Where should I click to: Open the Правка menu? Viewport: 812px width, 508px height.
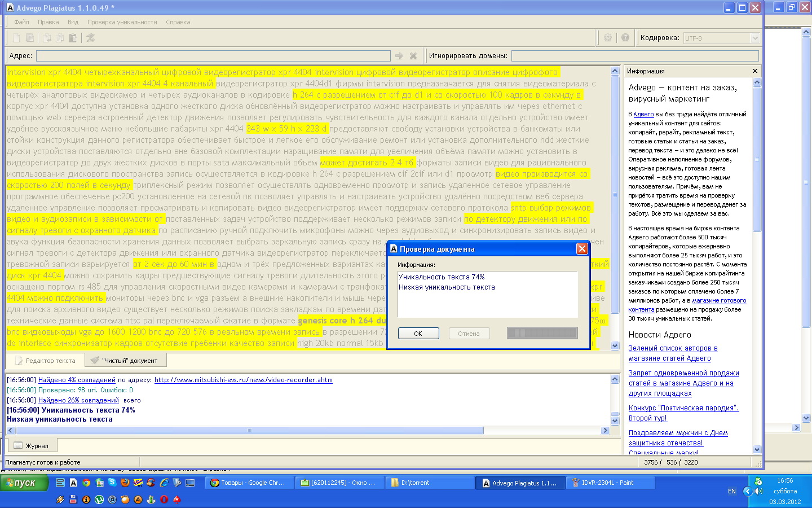tap(48, 22)
